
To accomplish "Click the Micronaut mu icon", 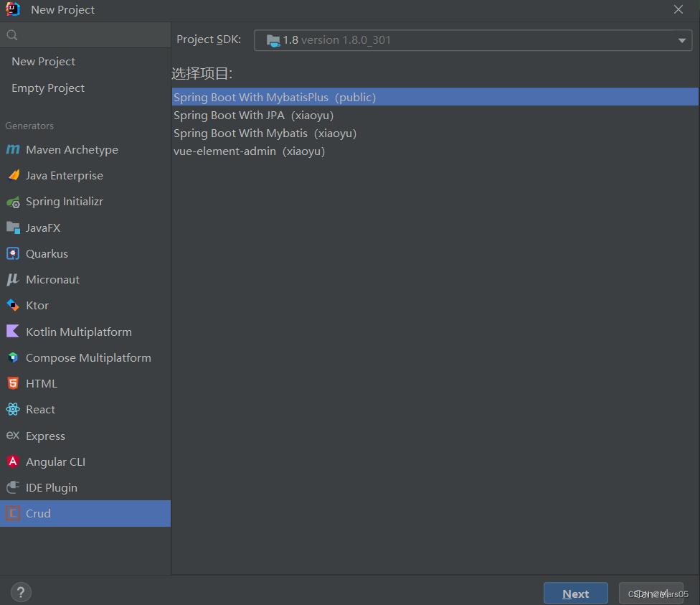I will click(13, 279).
